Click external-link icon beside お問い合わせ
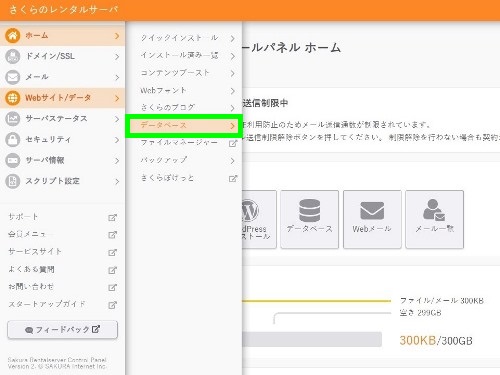The height and width of the screenshot is (375, 500). 113,287
